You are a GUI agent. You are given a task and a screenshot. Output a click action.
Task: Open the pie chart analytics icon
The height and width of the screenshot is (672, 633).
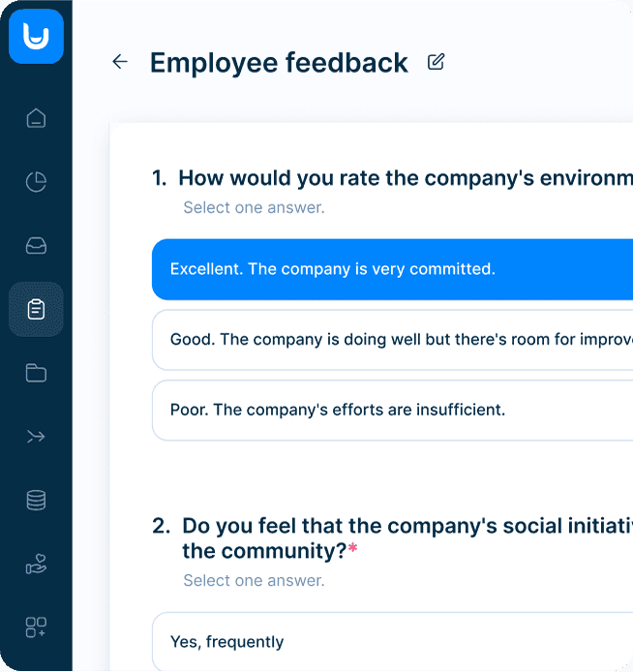(36, 182)
